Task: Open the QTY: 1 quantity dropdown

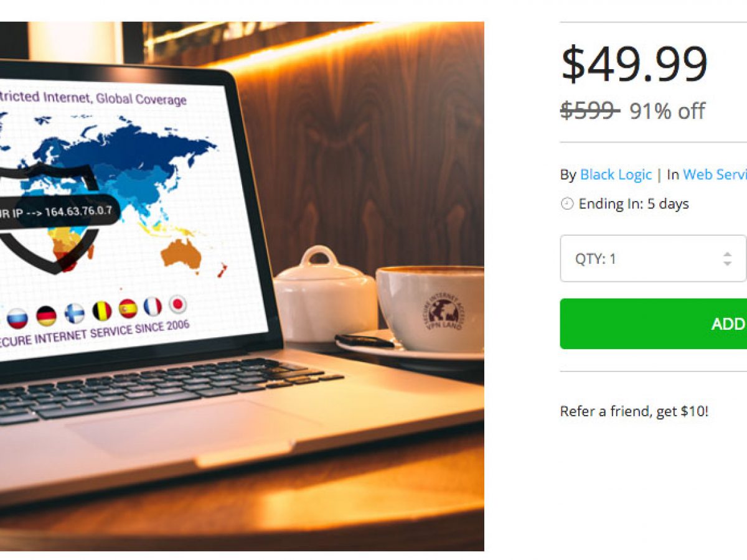Action: (653, 258)
